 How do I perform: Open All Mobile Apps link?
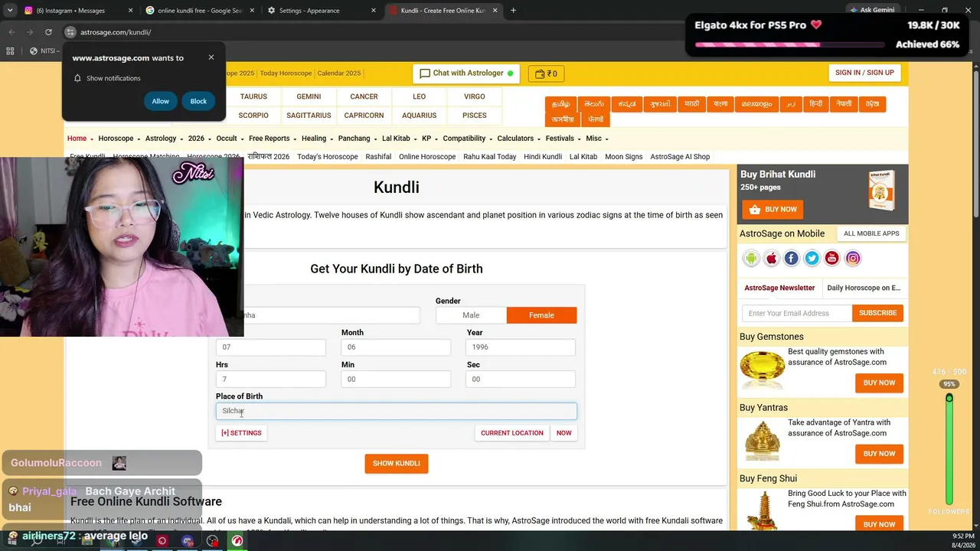coord(871,233)
